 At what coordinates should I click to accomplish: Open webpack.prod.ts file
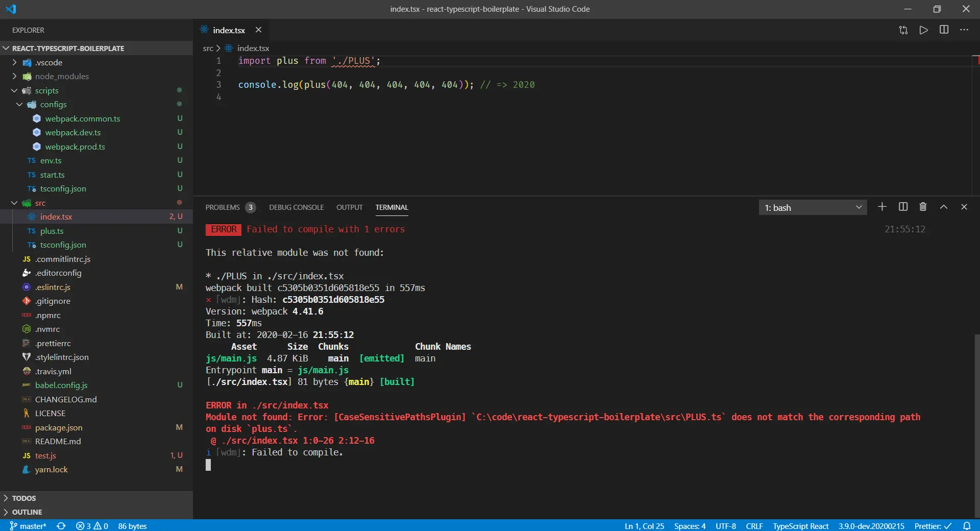coord(96,147)
